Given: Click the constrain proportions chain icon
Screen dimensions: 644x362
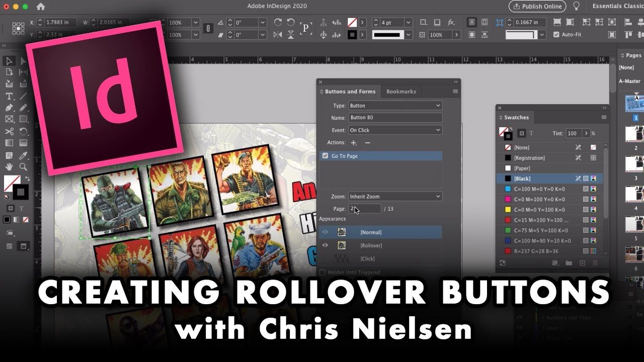Looking at the screenshot, I should [208, 29].
